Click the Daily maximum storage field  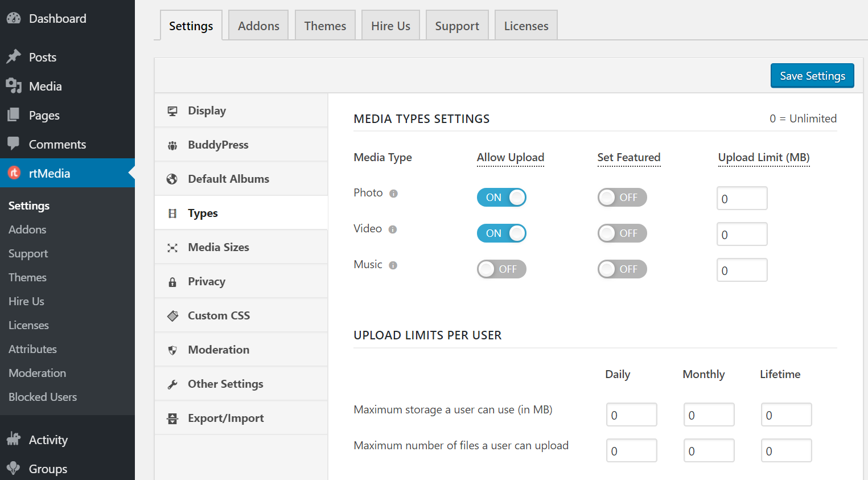(631, 415)
